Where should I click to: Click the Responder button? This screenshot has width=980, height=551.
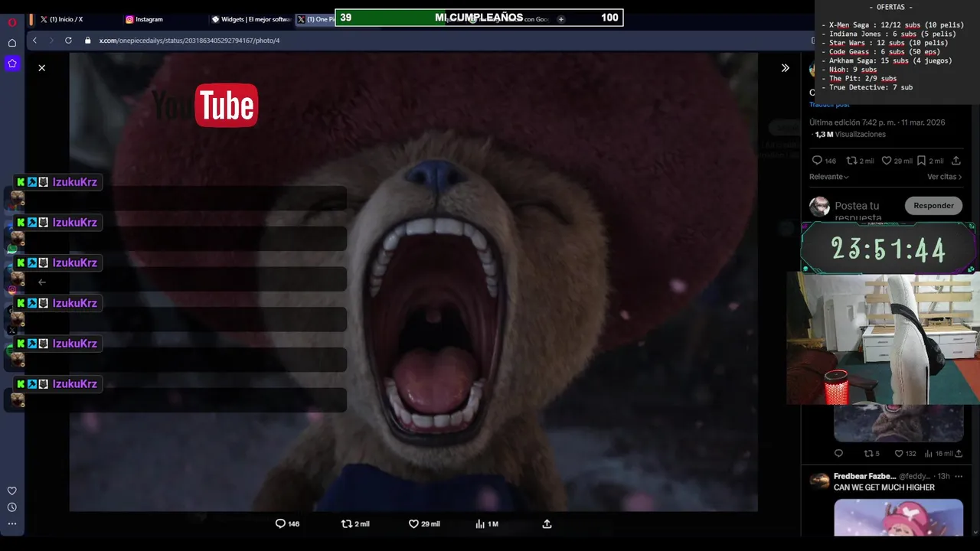pos(933,206)
